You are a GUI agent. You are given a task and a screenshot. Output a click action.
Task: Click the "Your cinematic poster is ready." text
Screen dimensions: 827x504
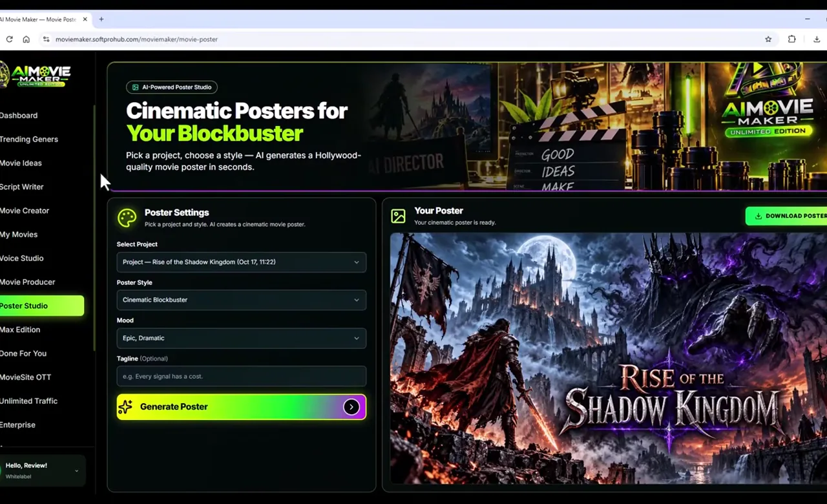click(455, 223)
